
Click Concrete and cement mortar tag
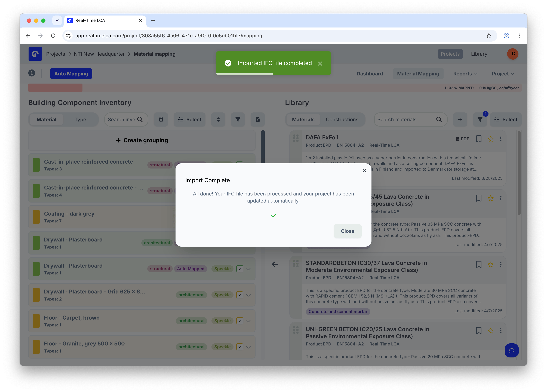click(x=338, y=312)
